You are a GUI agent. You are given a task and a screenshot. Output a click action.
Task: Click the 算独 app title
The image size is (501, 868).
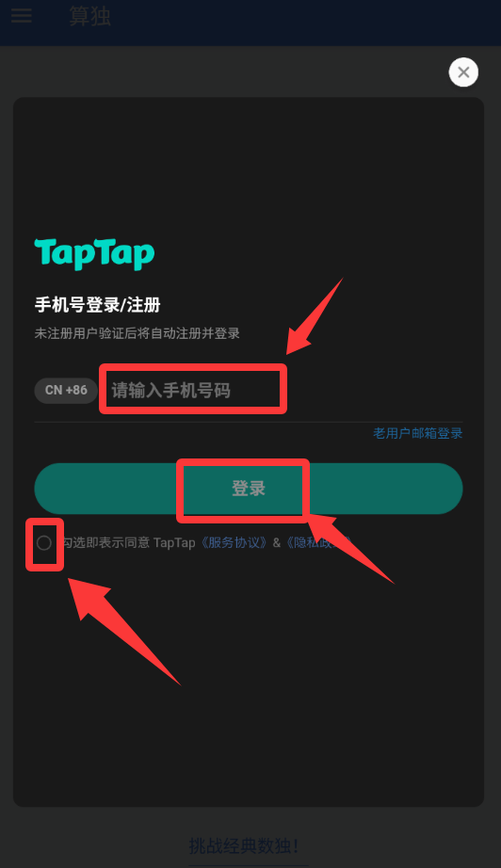pyautogui.click(x=89, y=15)
